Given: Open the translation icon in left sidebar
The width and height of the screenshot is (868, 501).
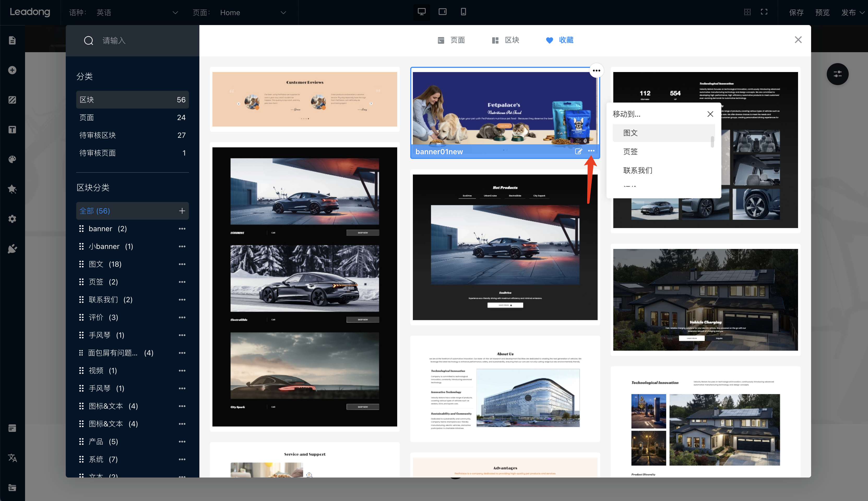Looking at the screenshot, I should coord(12,458).
